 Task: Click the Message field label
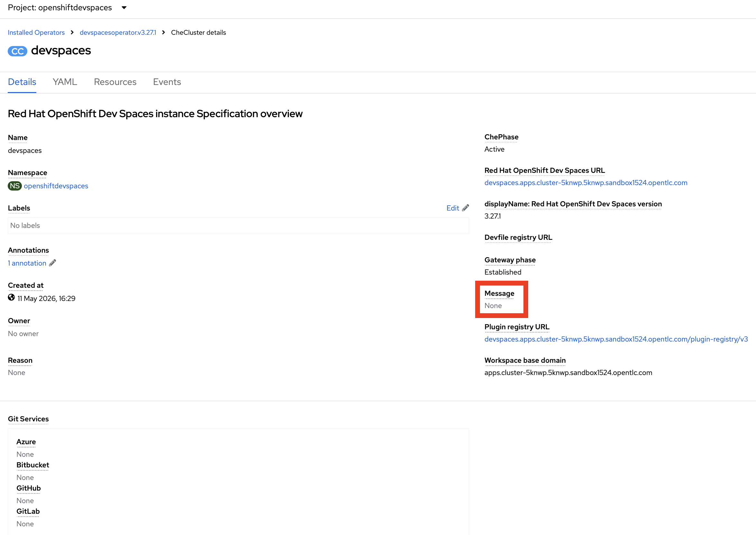click(499, 293)
